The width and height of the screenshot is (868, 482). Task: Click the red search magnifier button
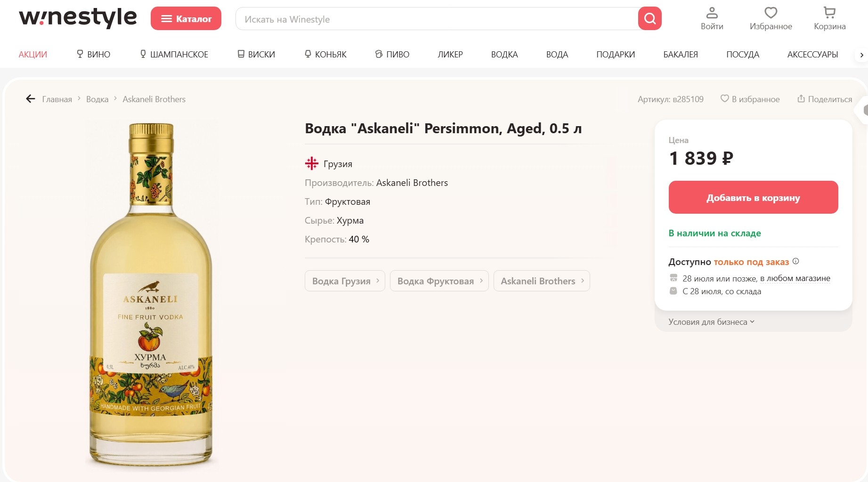coord(650,18)
